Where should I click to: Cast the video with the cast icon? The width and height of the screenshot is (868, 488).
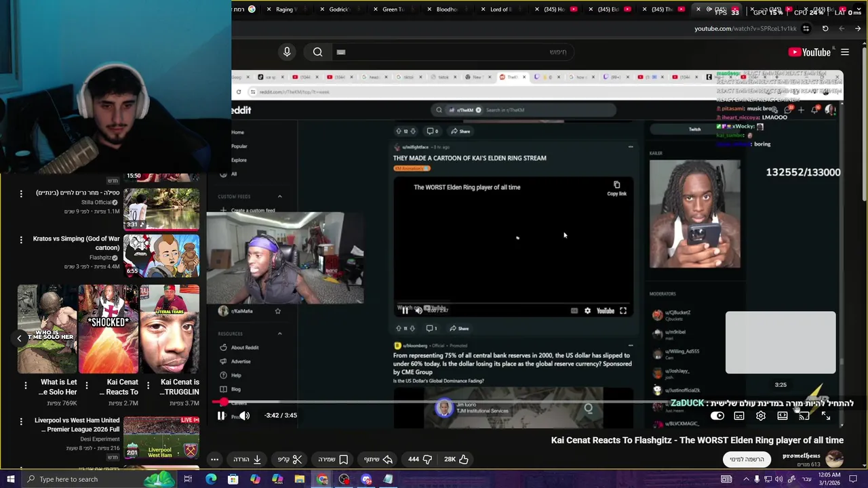pos(804,415)
